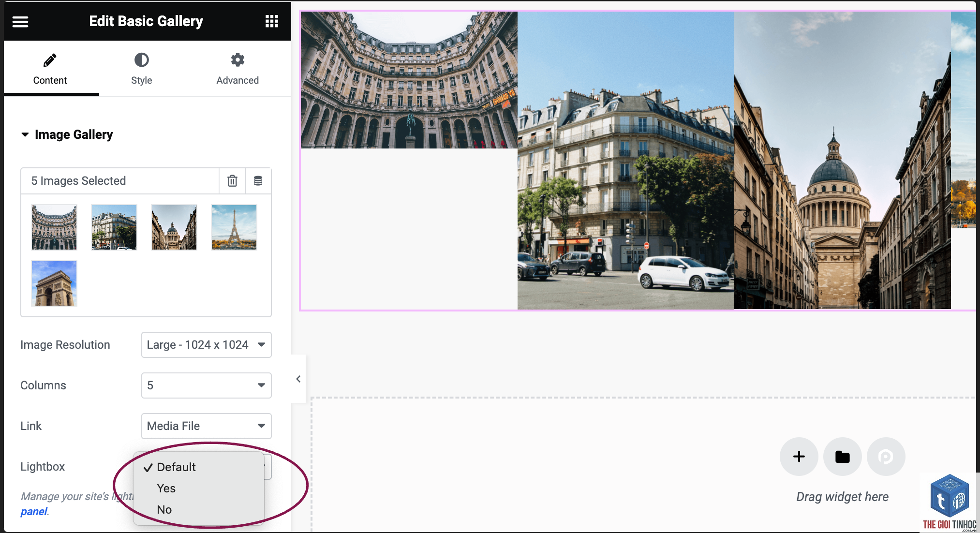Collapse the editor panel with arrow handle
980x533 pixels.
click(298, 379)
